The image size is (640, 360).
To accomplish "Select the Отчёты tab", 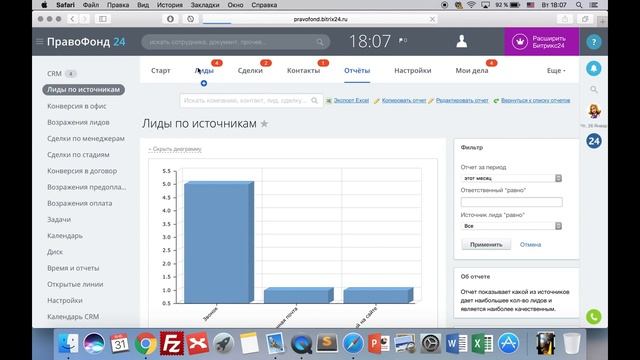I will (x=357, y=71).
